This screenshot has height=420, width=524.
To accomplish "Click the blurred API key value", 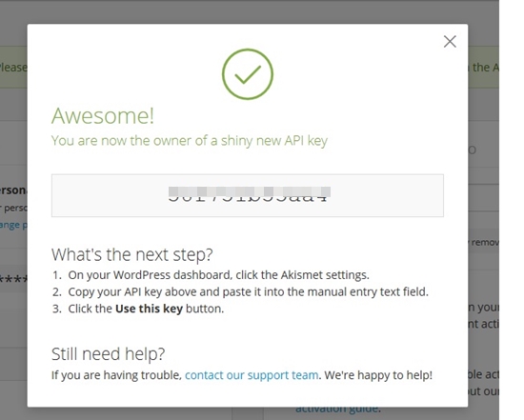I will click(248, 194).
